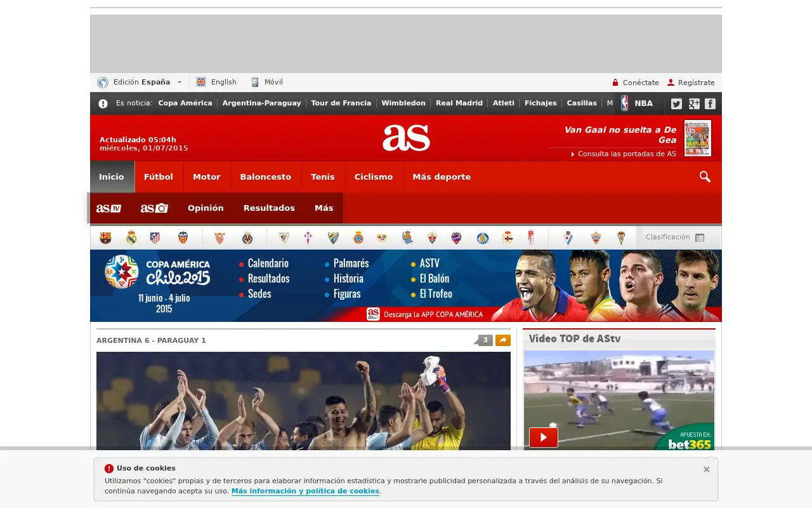Open the Atlético de Madrid crest icon
The height and width of the screenshot is (508, 812).
pos(155,238)
